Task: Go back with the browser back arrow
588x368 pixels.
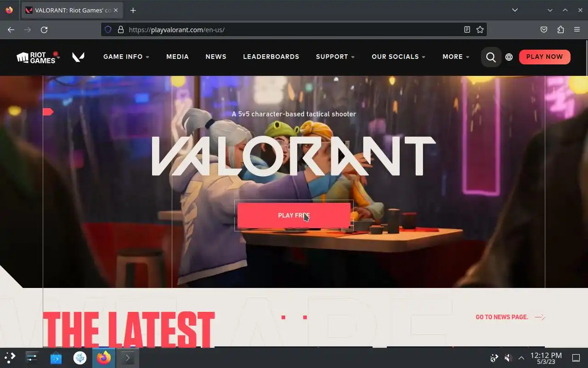Action: (x=11, y=29)
